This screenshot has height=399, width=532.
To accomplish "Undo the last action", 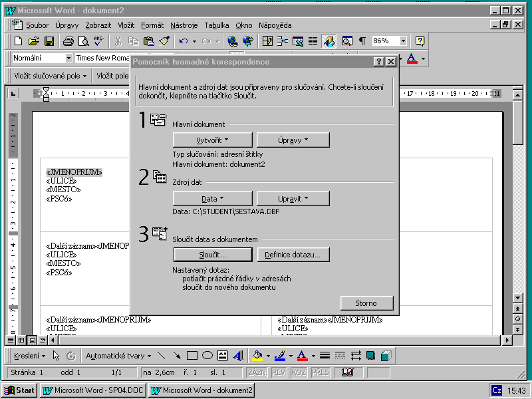I will coord(184,41).
